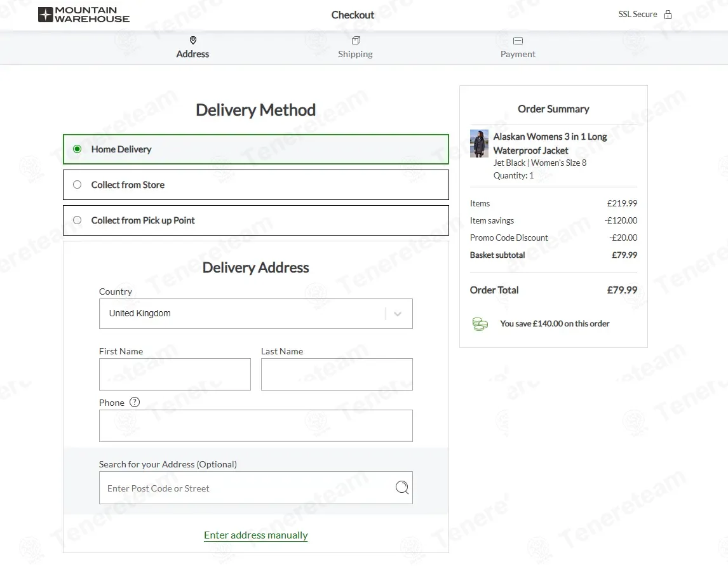Screen dimensions: 728x576
Task: Click the Shipping step box icon
Action: click(x=356, y=41)
